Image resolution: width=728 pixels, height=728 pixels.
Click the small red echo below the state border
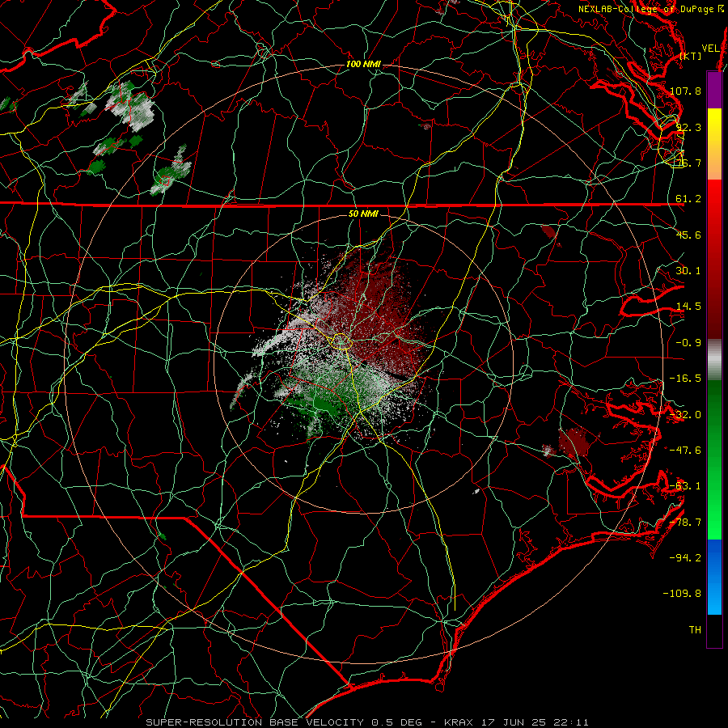549,231
